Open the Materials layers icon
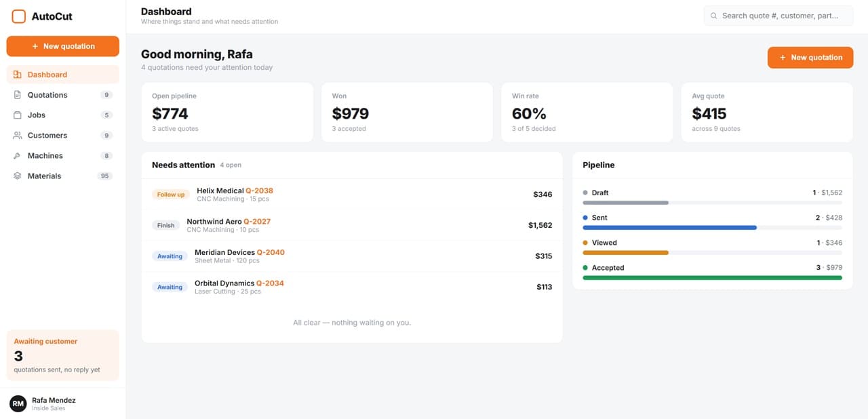The image size is (868, 419). pos(18,176)
